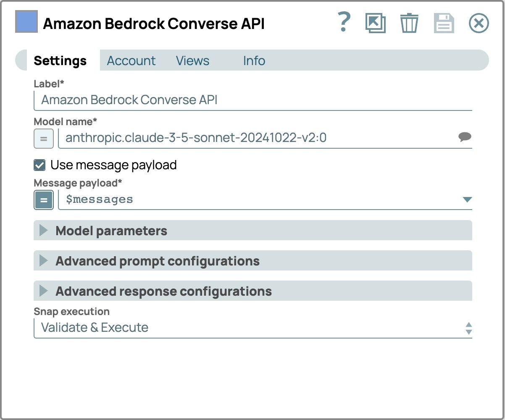The image size is (505, 420).
Task: Open the Info tab
Action: (254, 61)
